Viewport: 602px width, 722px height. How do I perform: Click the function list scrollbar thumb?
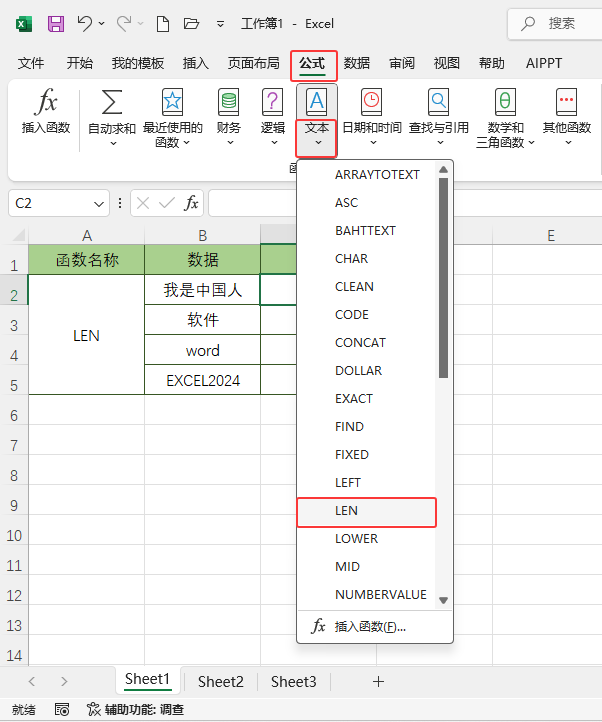tap(444, 278)
